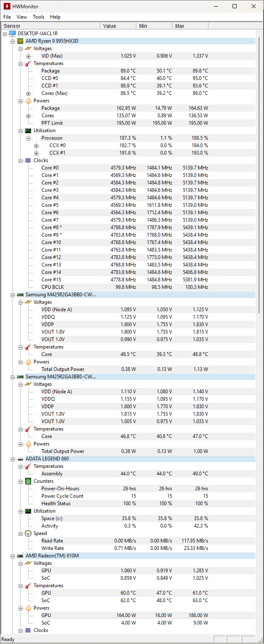The width and height of the screenshot is (264, 644).
Task: Click the Utilization graph icon under Ryzen CPU
Action: pyautogui.click(x=28, y=131)
